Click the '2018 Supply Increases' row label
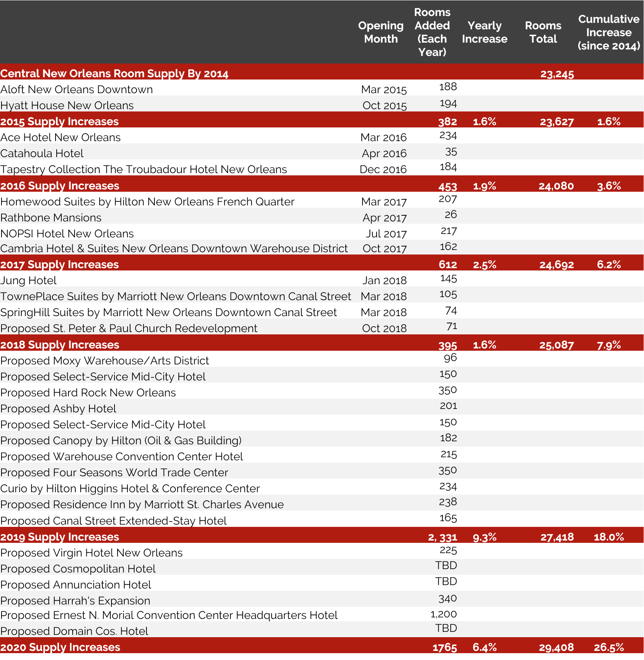644x660 pixels. tap(60, 345)
